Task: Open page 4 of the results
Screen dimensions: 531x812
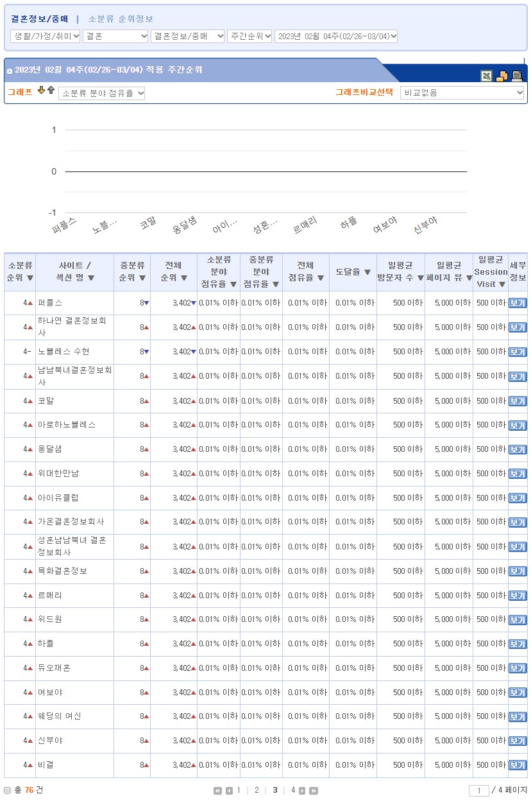Action: [x=293, y=790]
